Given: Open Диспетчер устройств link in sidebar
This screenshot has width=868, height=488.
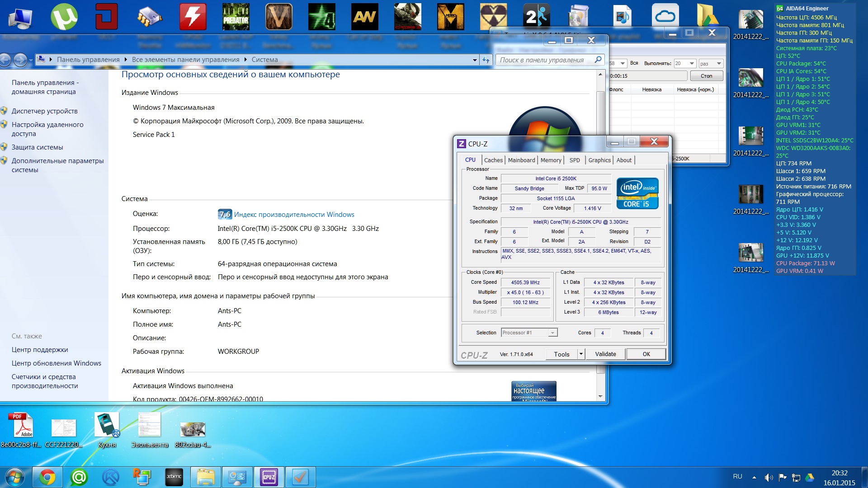Looking at the screenshot, I should pos(44,111).
